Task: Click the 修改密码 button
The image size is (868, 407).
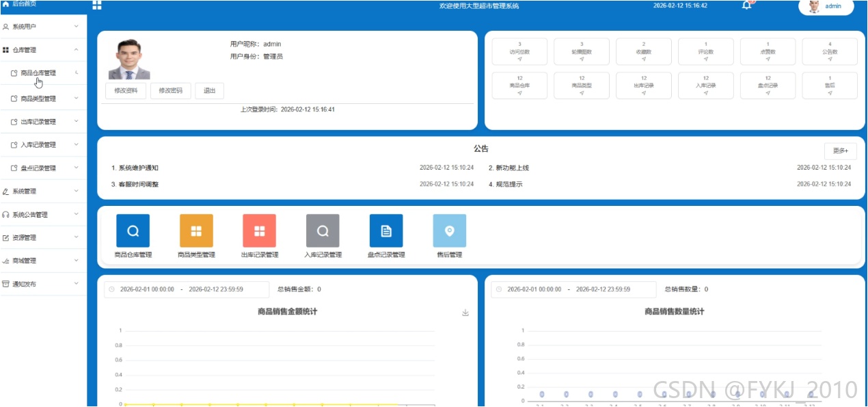Action: 171,91
